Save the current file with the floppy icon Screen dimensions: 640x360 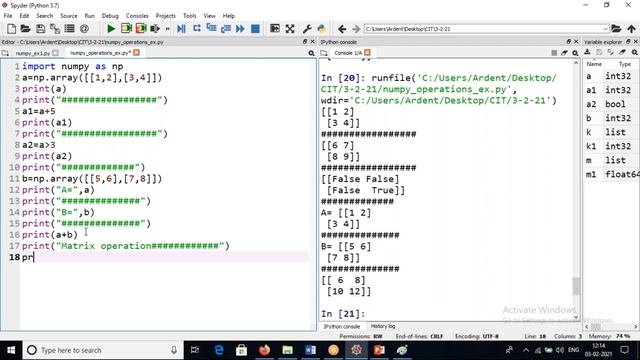(40, 29)
